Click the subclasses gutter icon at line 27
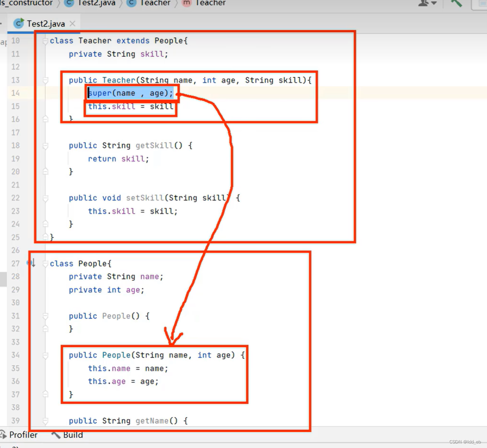The height and width of the screenshot is (448, 487). [31, 263]
